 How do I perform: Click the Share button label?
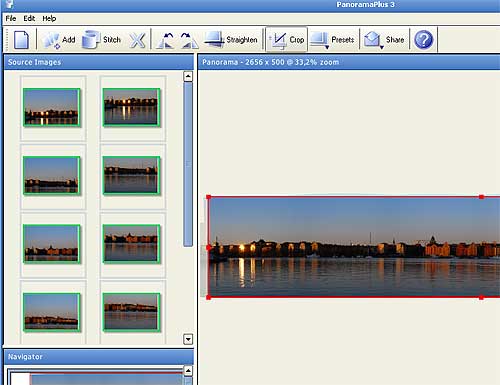(395, 40)
